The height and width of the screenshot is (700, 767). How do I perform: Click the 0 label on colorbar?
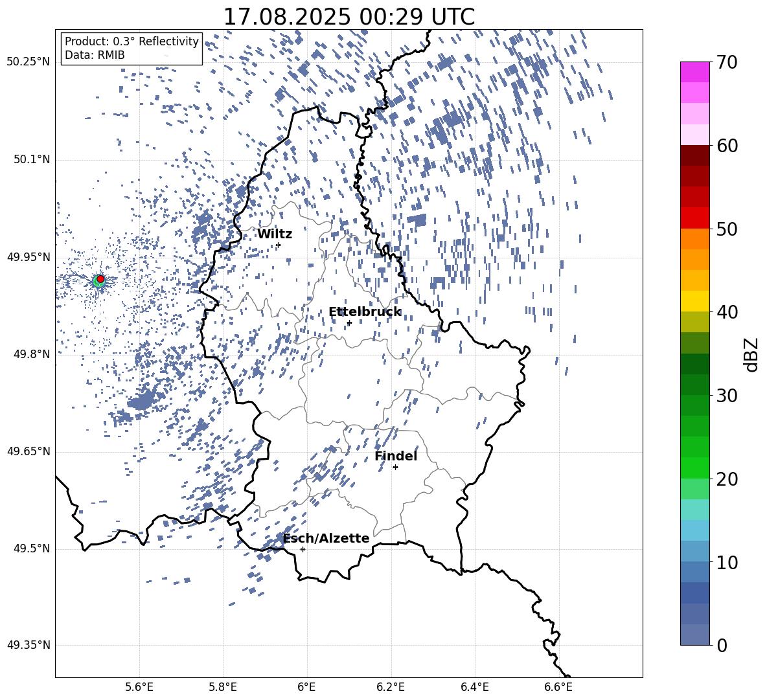click(722, 645)
